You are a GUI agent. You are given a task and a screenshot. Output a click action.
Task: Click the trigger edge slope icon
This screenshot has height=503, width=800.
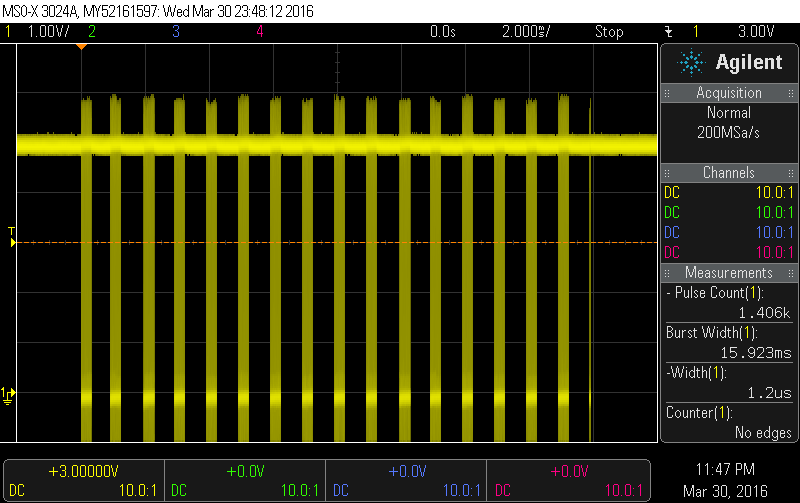click(668, 32)
